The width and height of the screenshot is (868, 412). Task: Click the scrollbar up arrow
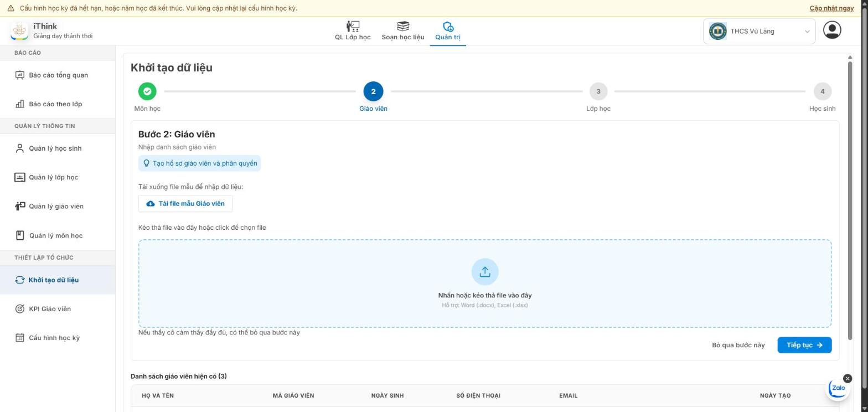tap(850, 57)
